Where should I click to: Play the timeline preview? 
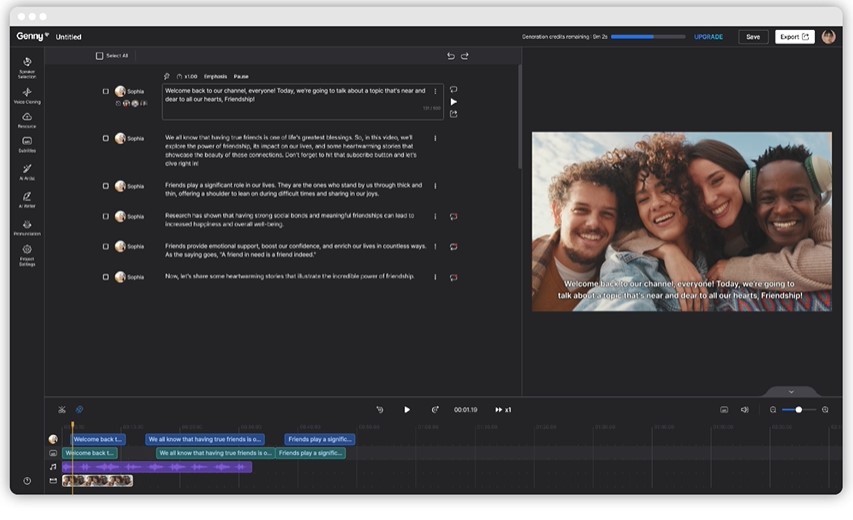point(407,410)
